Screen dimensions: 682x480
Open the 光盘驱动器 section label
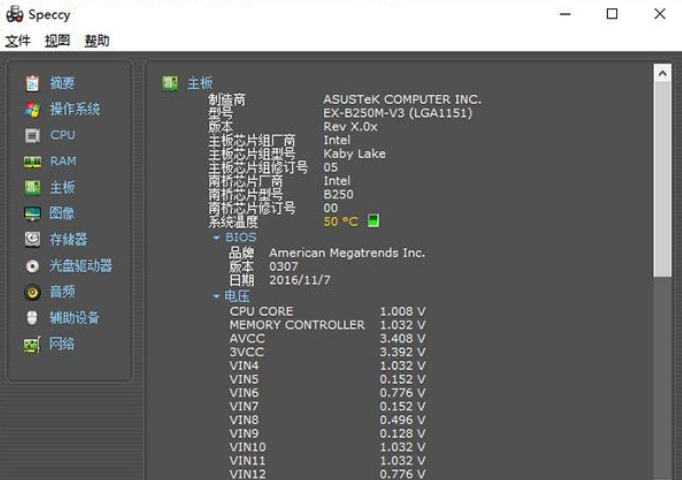(81, 266)
